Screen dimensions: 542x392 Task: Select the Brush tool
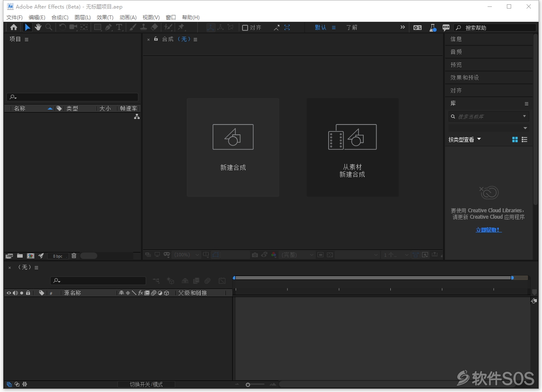pos(133,27)
